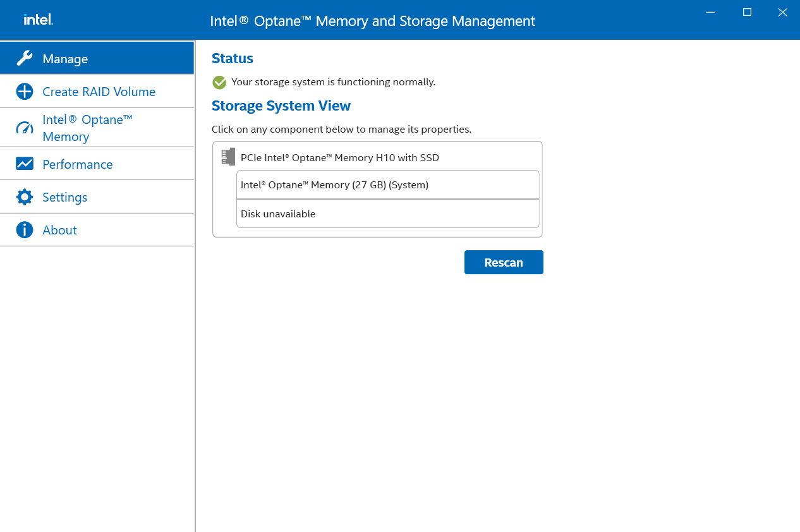Click the Rescan button
800x532 pixels.
click(x=504, y=262)
